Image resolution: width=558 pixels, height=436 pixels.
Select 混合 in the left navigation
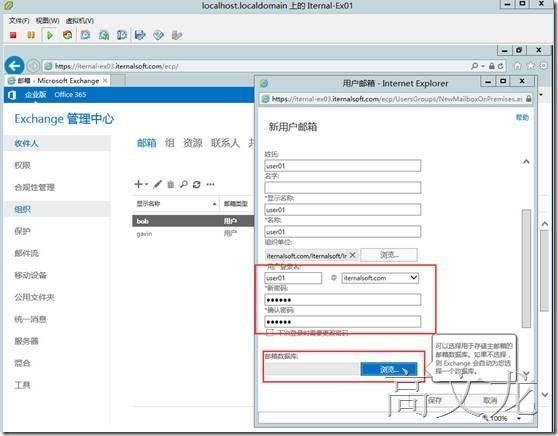click(57, 363)
